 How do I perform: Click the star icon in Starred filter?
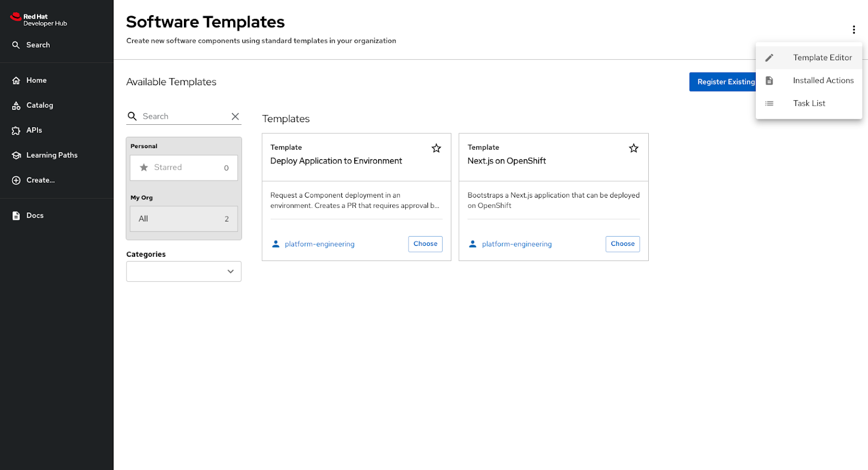click(144, 167)
